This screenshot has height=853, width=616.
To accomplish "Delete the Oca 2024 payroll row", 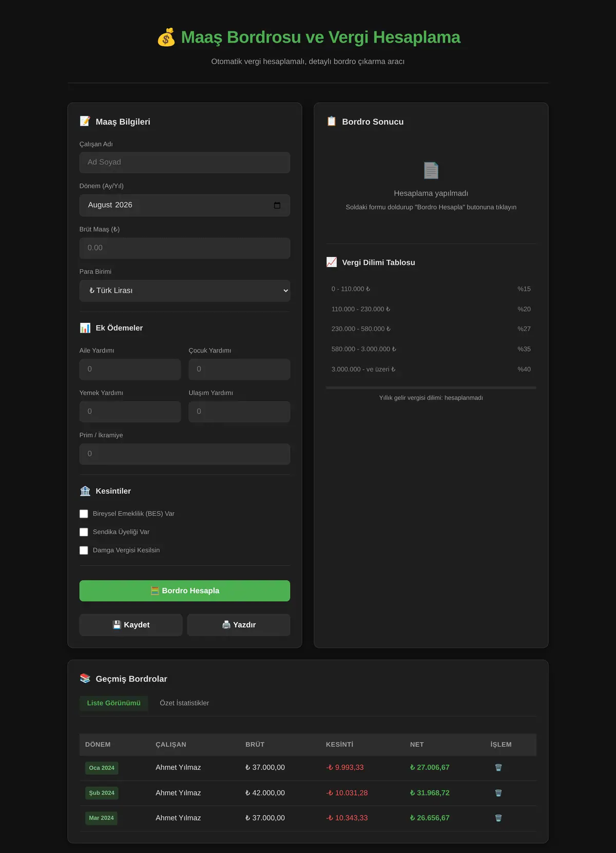I will tap(498, 767).
